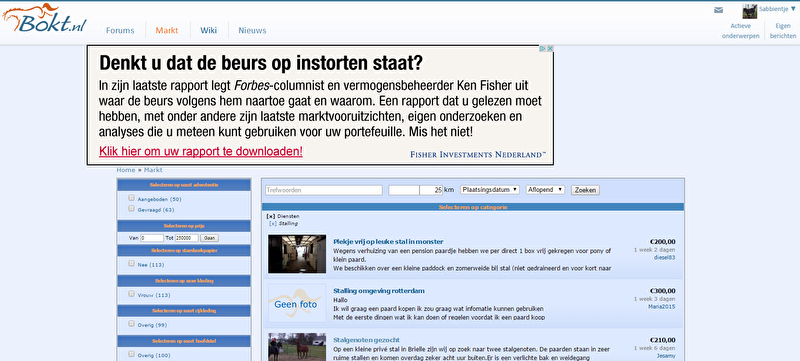This screenshot has width=800, height=361.
Task: Click the Markt breadcrumb link
Action: tap(153, 170)
